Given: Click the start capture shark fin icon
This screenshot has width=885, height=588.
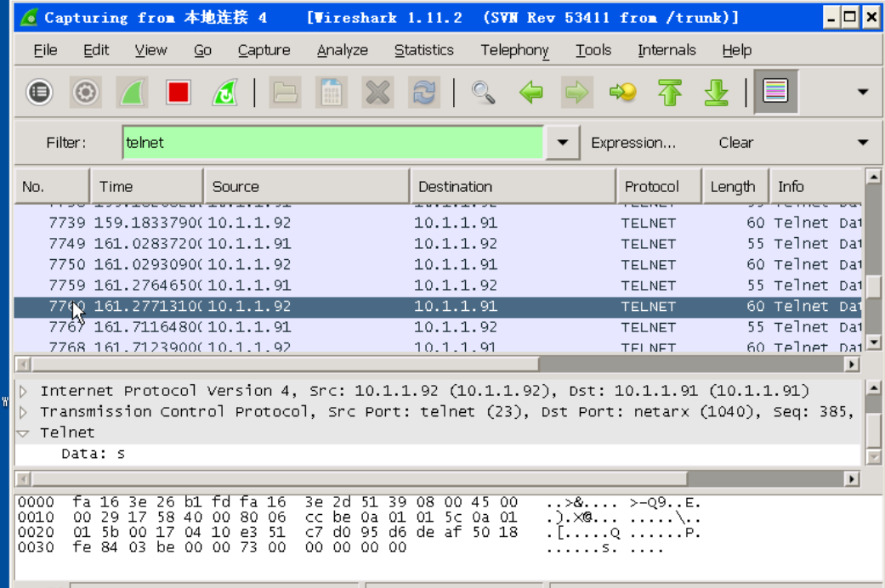Looking at the screenshot, I should tap(132, 92).
